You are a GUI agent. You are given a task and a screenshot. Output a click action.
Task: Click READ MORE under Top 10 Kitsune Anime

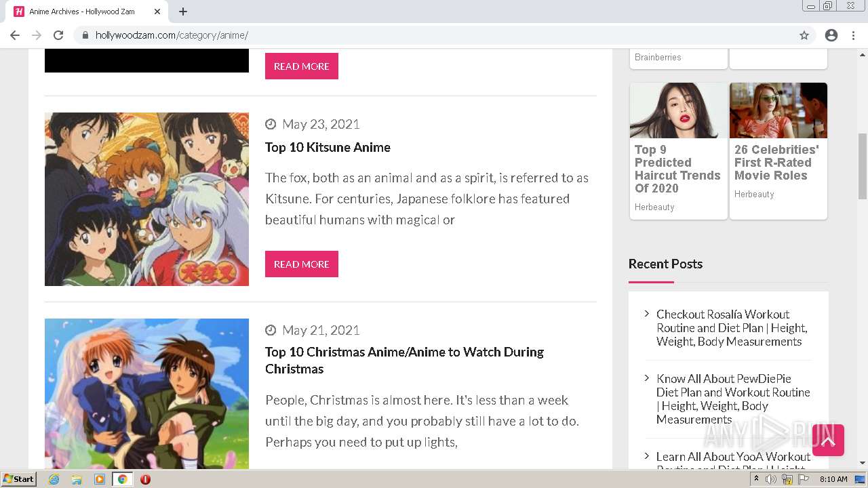tap(302, 264)
